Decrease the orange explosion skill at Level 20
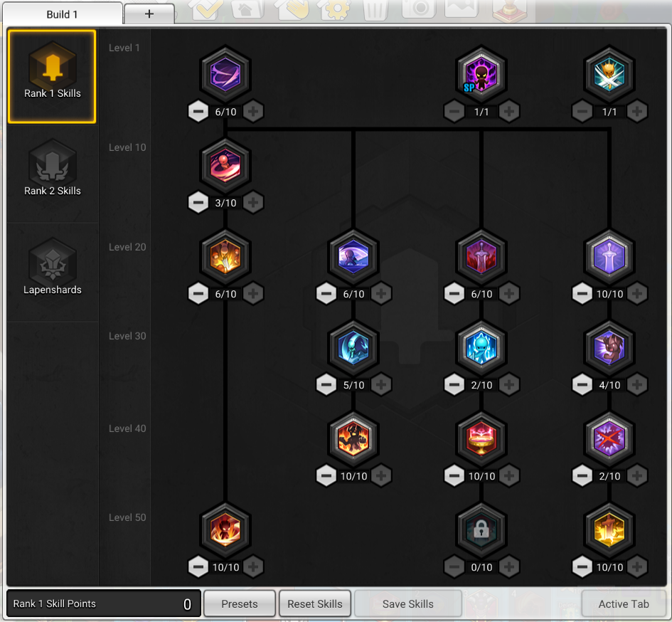 198,294
